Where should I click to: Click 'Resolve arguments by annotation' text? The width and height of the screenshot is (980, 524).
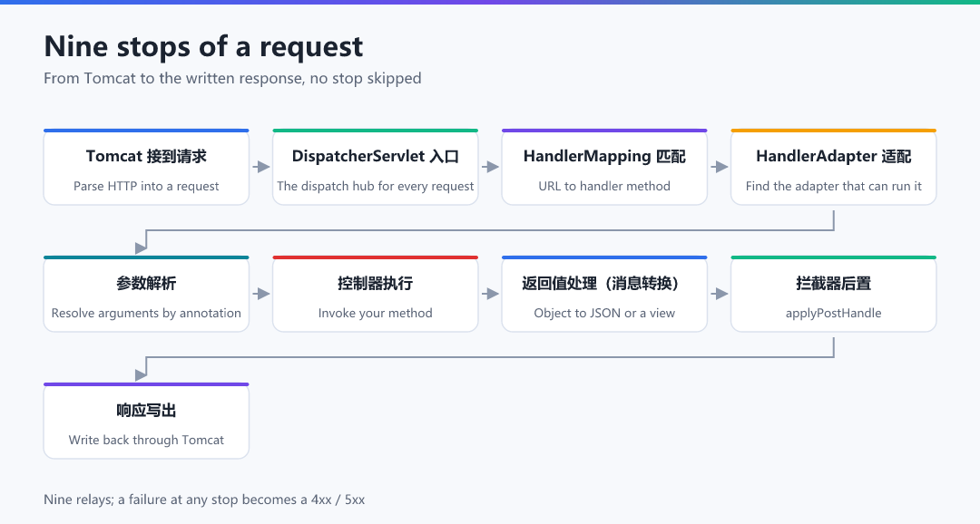point(146,313)
